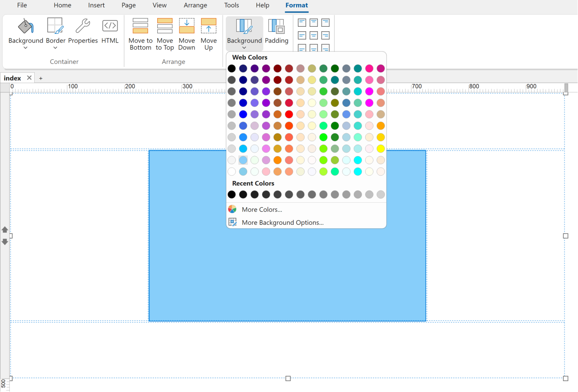The height and width of the screenshot is (392, 578).
Task: Click the Move to Top icon
Action: click(x=165, y=26)
